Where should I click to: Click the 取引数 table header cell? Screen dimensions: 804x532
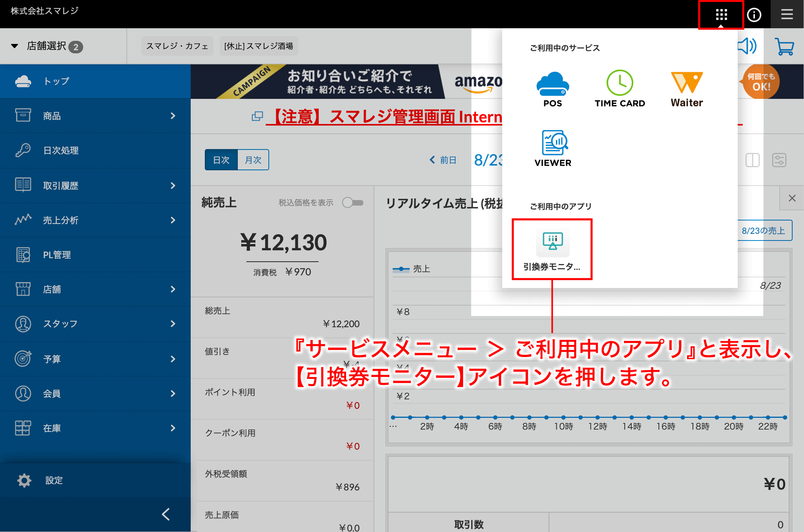469,525
